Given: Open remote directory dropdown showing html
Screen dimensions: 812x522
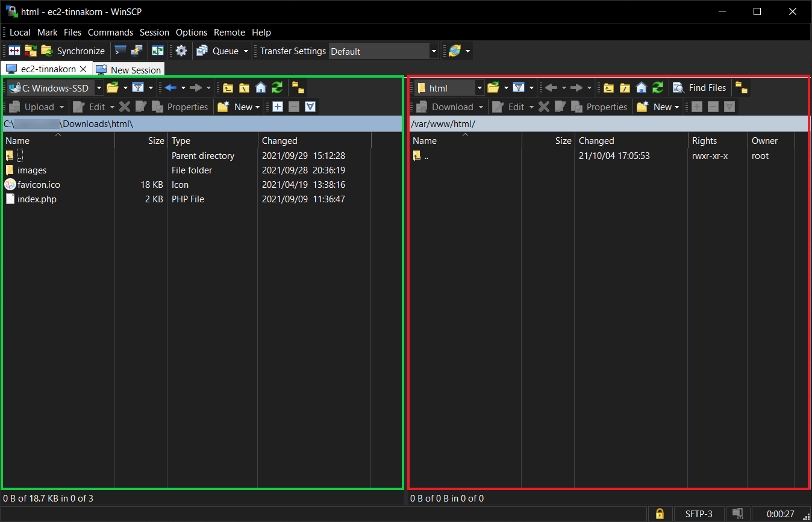Looking at the screenshot, I should [449, 88].
